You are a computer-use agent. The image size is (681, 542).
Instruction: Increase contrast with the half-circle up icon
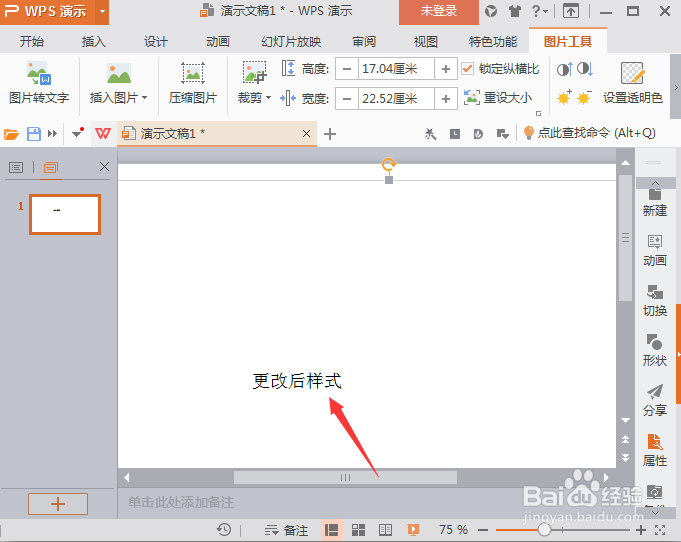(565, 69)
